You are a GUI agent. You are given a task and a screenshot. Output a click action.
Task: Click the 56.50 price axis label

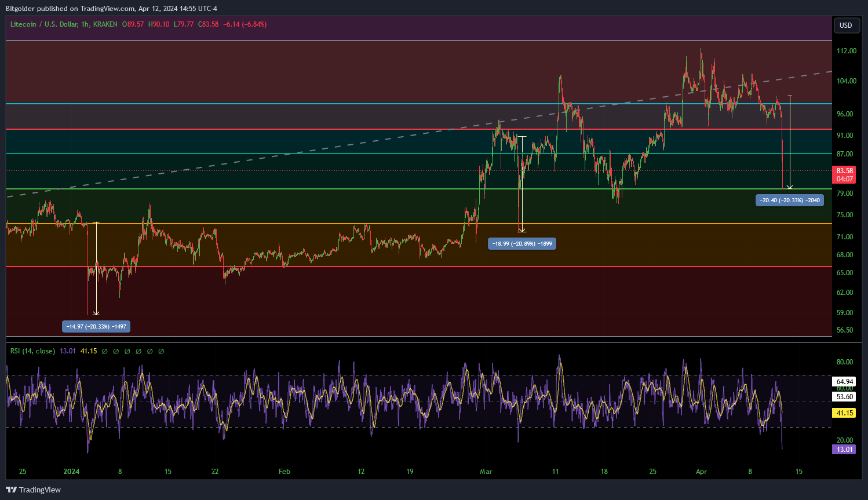tap(845, 330)
